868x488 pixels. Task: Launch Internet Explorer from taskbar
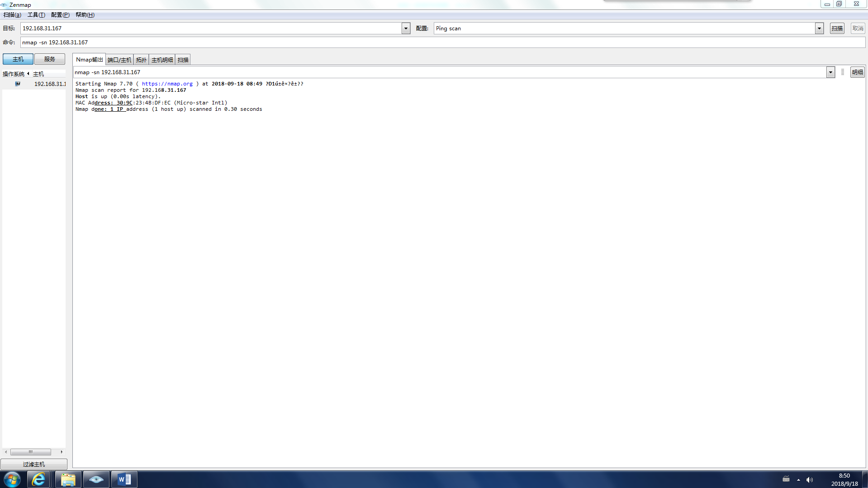[39, 479]
